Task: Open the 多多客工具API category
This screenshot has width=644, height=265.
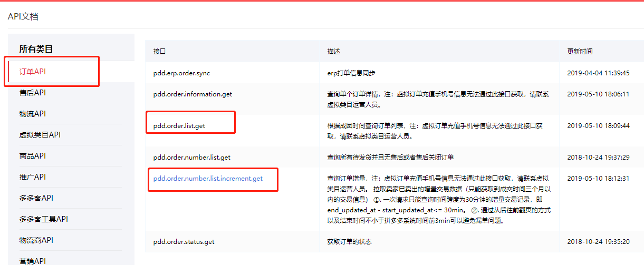Action: [44, 219]
